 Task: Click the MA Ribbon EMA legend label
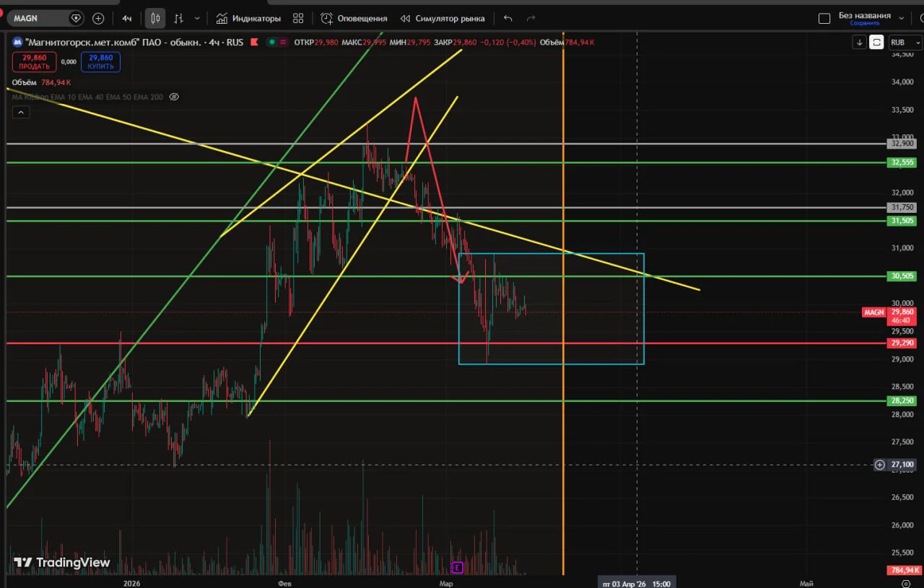click(x=88, y=97)
